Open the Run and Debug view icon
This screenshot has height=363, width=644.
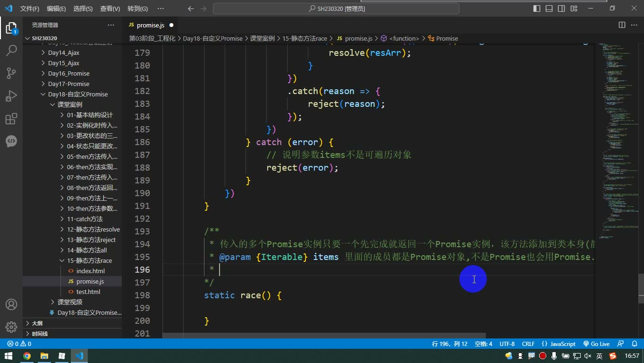point(11,96)
